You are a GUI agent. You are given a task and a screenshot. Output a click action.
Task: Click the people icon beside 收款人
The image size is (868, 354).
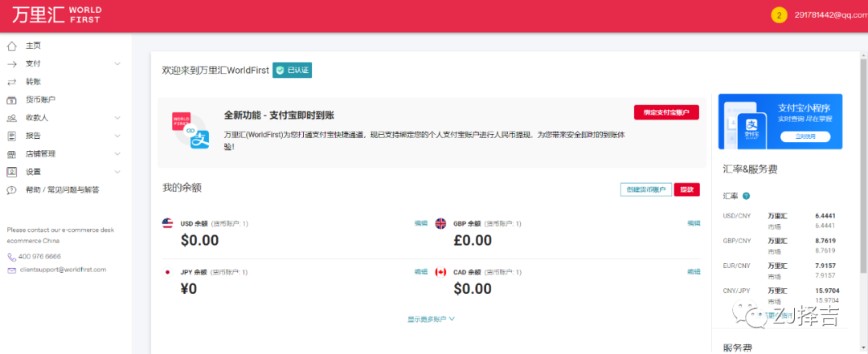click(11, 118)
